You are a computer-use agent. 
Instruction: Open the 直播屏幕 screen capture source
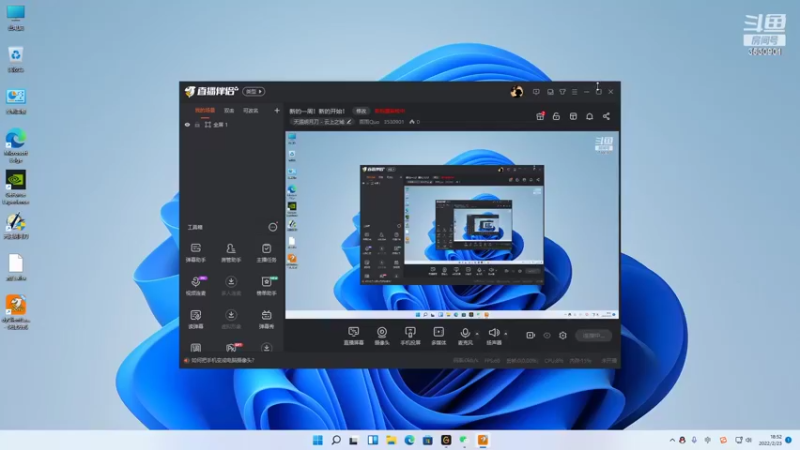(x=353, y=336)
